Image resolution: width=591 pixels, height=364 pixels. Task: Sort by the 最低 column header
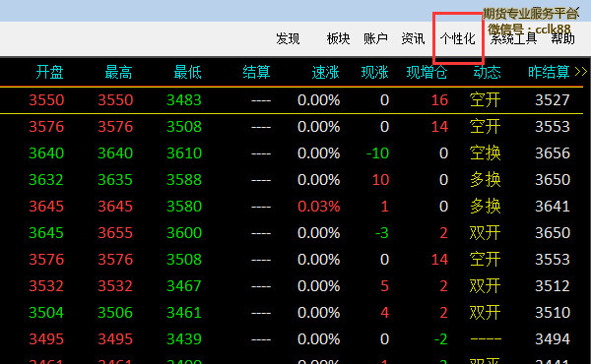point(187,72)
